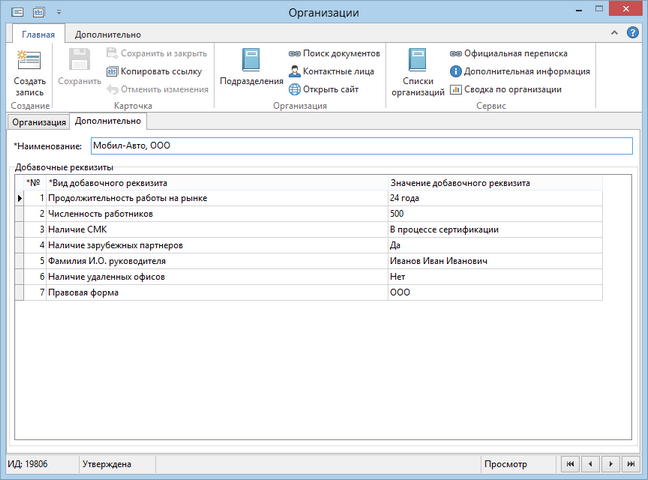Viewport: 648px width, 480px height.
Task: Switch to the Главная ribbon tab
Action: 38,34
